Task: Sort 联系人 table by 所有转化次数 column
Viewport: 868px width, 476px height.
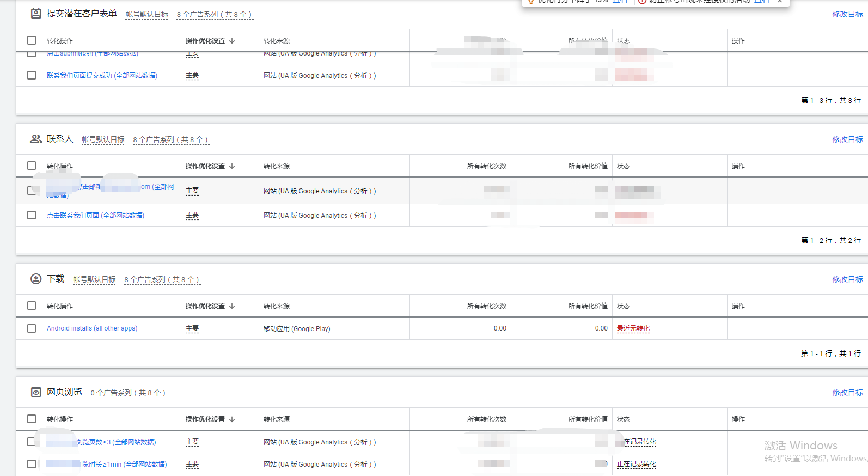Action: pyautogui.click(x=487, y=166)
